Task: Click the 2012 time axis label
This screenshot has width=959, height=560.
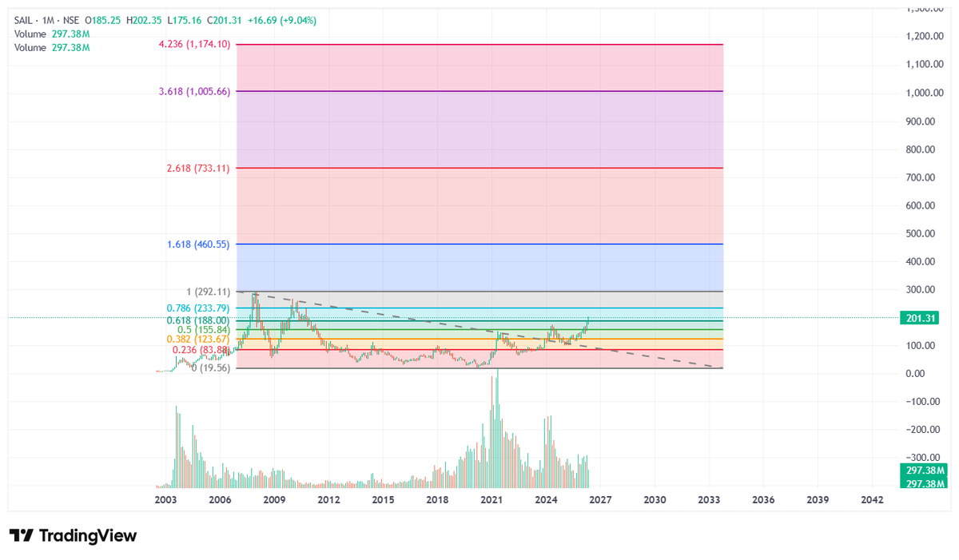Action: [x=328, y=499]
